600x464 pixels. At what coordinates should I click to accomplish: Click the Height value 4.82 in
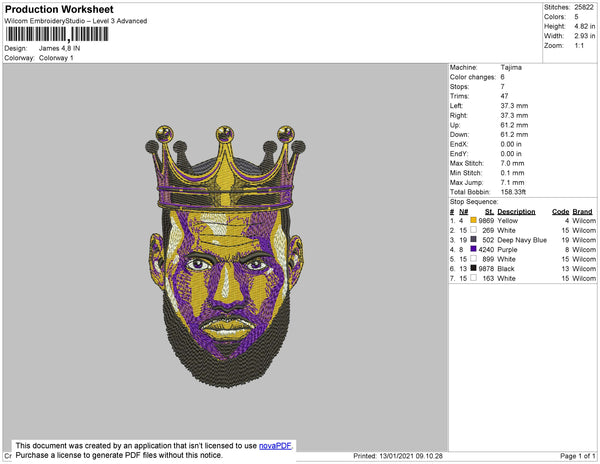[x=584, y=26]
